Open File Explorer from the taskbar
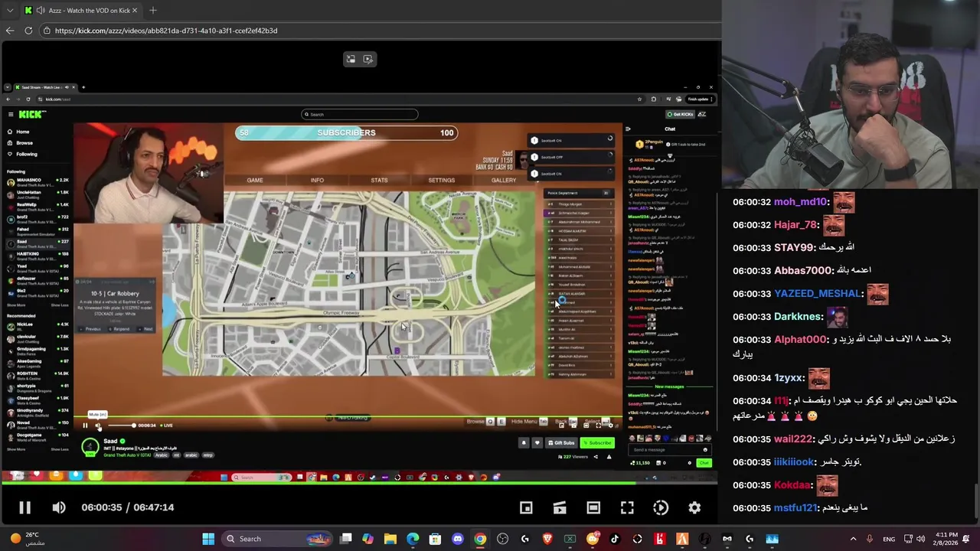 pos(390,539)
